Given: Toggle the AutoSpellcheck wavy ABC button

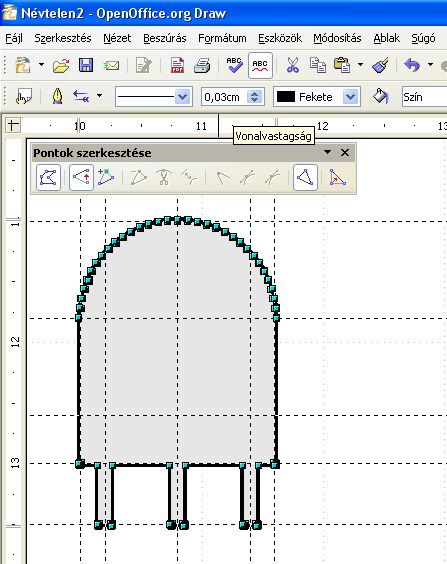Looking at the screenshot, I should click(260, 65).
